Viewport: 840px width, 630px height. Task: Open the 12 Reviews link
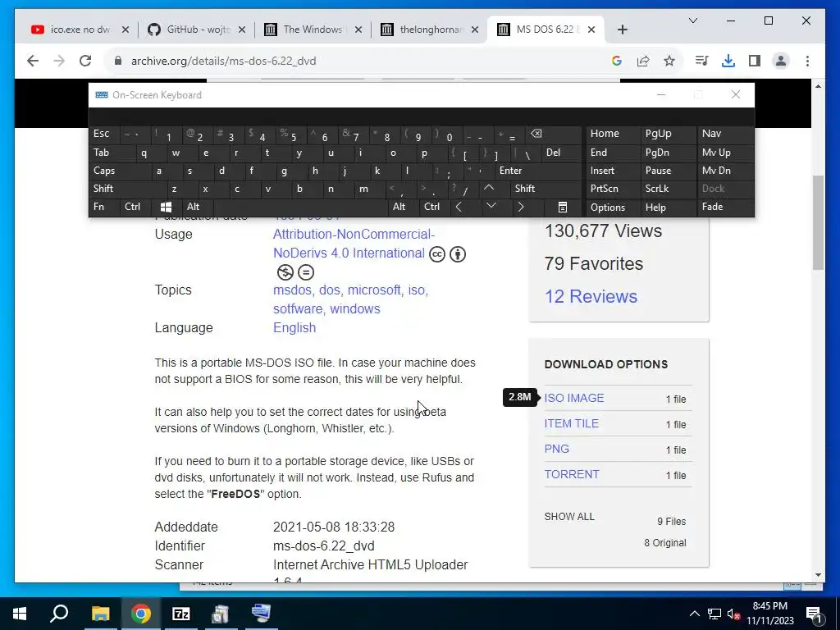tap(591, 296)
